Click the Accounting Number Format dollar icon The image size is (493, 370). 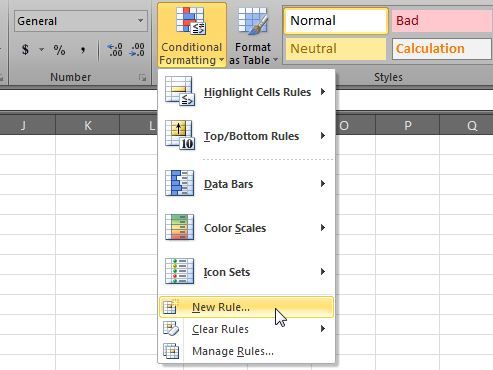[25, 50]
